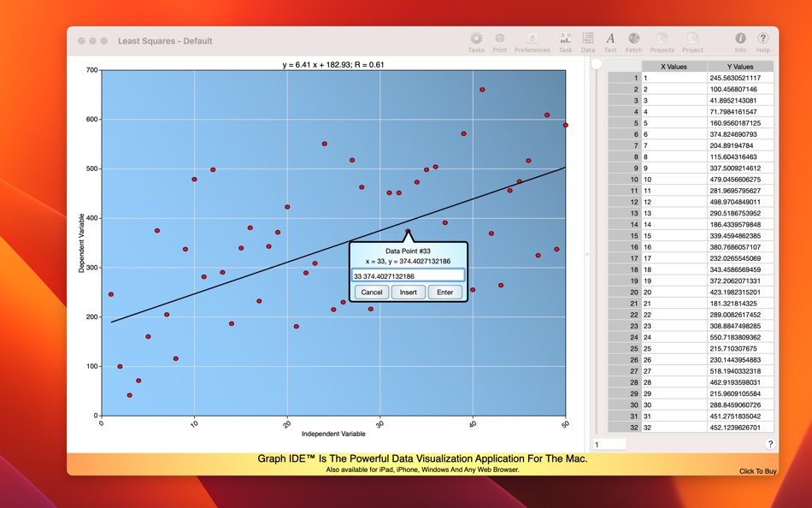Select Y value 71.7984161547

[x=740, y=111]
